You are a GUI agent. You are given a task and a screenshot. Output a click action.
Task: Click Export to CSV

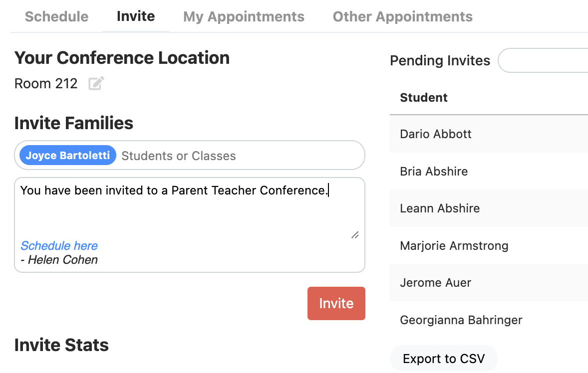443,358
